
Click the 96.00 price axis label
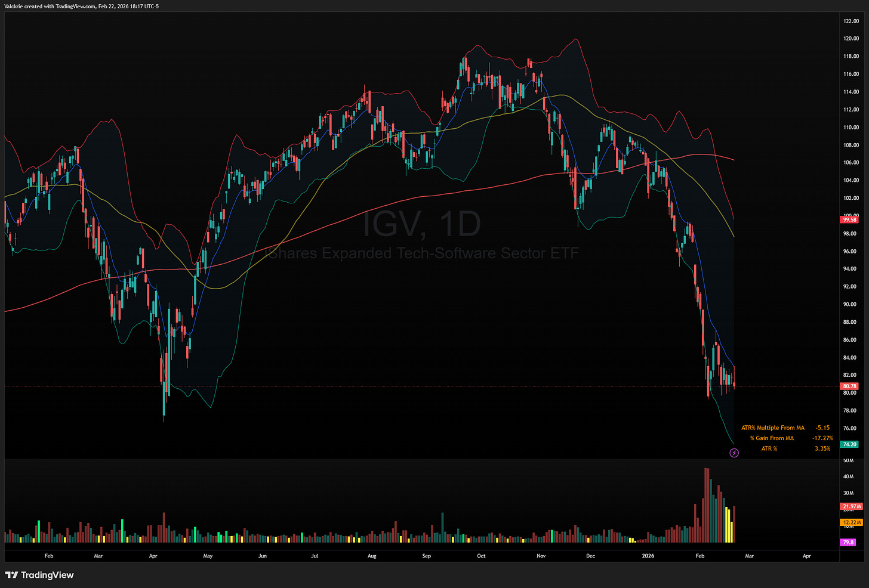click(850, 251)
